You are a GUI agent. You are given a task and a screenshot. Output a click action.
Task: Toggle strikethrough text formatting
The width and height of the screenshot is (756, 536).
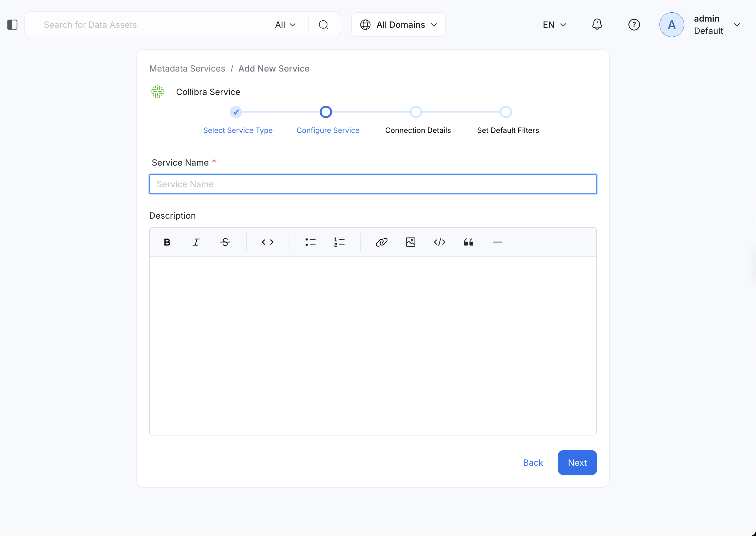pyautogui.click(x=225, y=242)
